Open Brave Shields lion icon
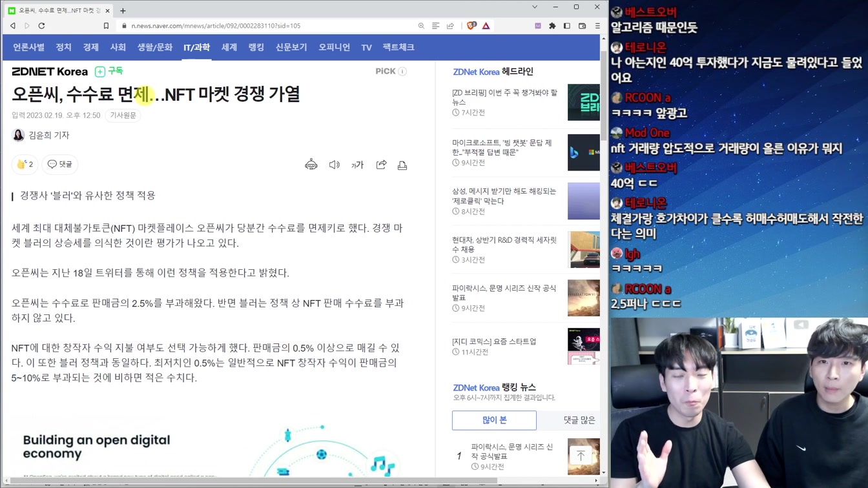The image size is (868, 488). point(471,26)
